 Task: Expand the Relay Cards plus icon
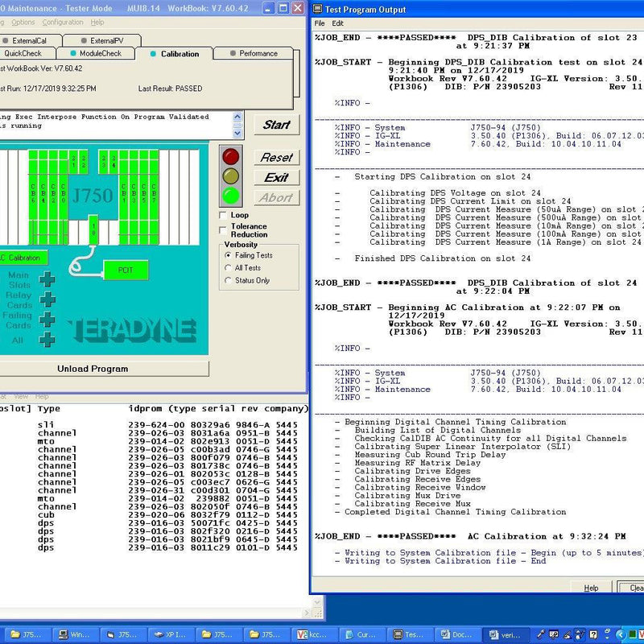47,299
